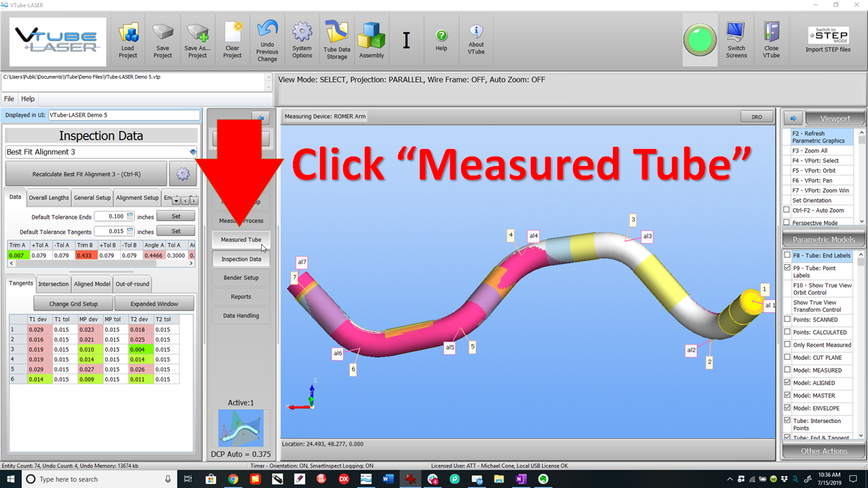Click the Switch Screens icon
The width and height of the screenshot is (868, 488).
[736, 33]
